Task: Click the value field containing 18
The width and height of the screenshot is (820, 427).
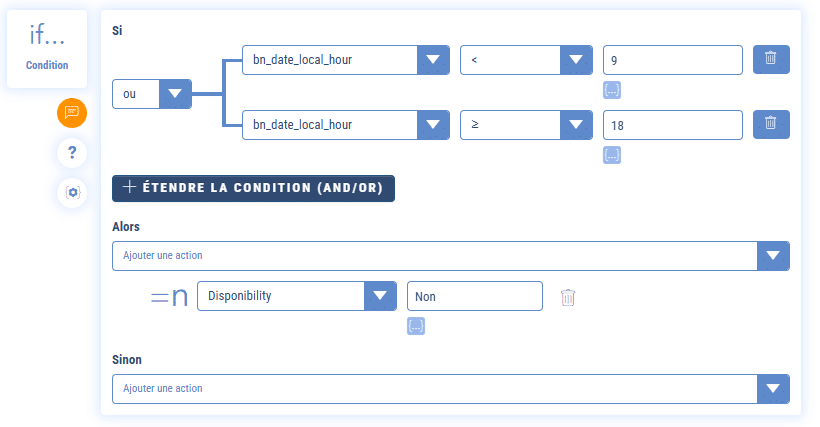Action: pos(673,125)
